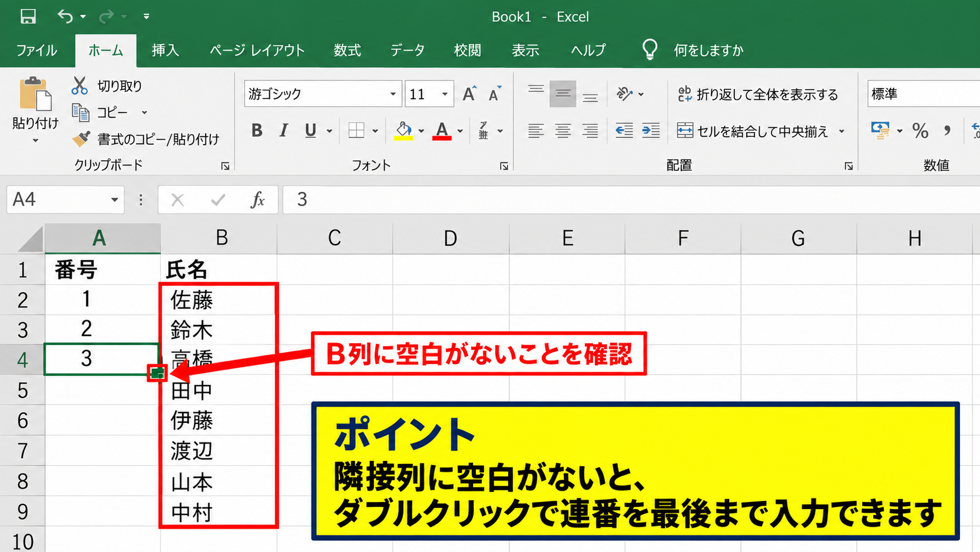Click the Undo arrow icon
This screenshot has height=552, width=980.
click(64, 16)
